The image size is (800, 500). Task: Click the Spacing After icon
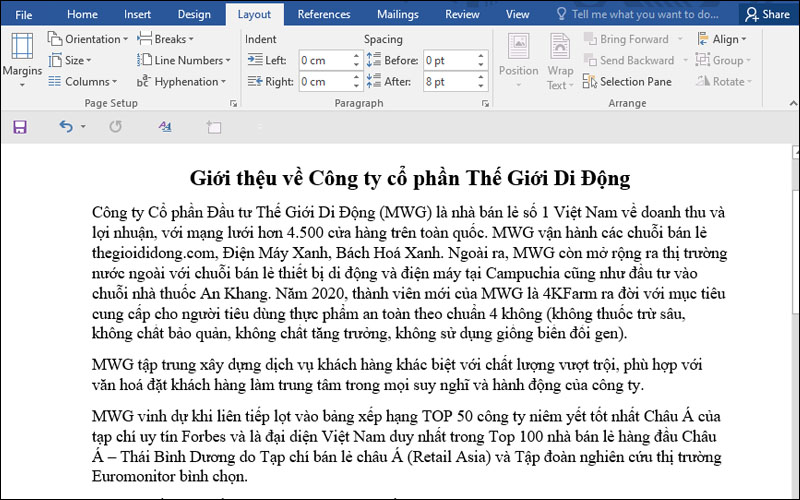click(373, 81)
